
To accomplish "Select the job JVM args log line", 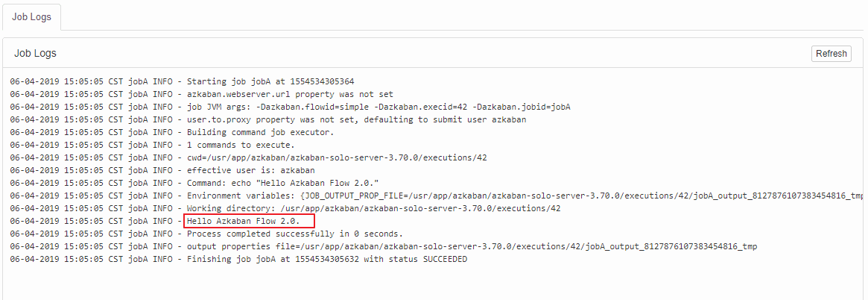I will point(290,107).
